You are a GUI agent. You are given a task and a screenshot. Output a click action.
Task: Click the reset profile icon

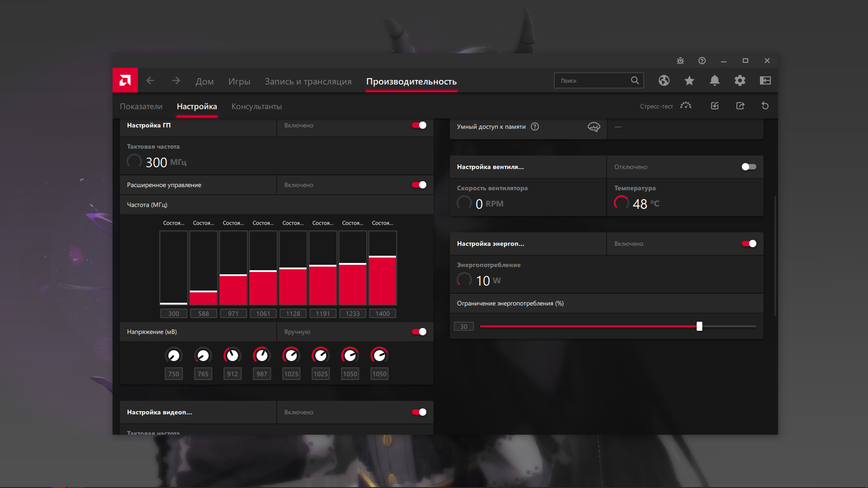pyautogui.click(x=765, y=106)
